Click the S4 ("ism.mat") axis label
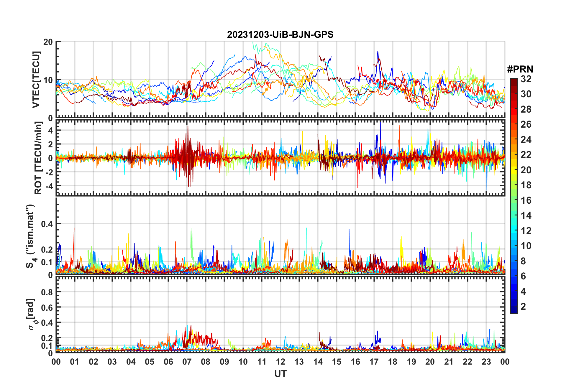The width and height of the screenshot is (561, 392). (x=31, y=236)
